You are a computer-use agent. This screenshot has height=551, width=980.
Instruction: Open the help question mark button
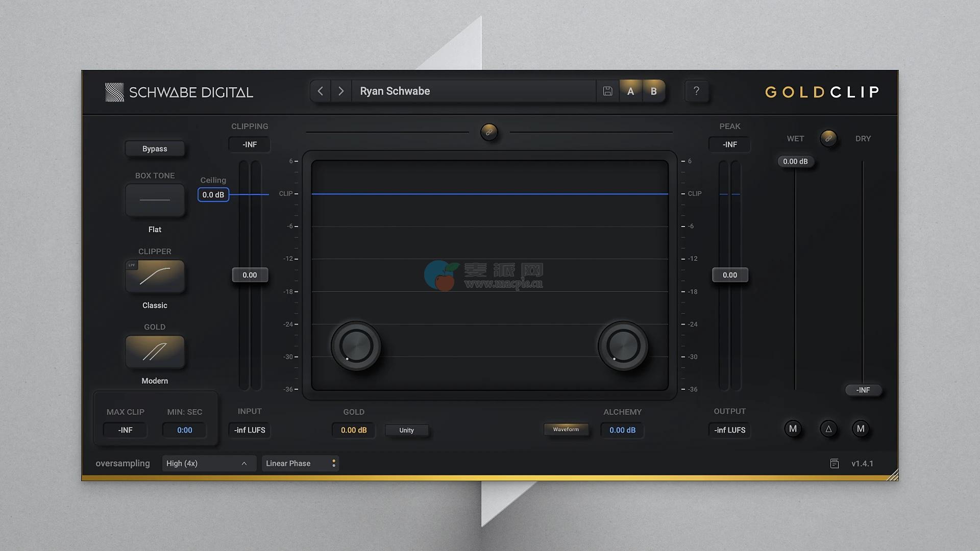pos(696,91)
